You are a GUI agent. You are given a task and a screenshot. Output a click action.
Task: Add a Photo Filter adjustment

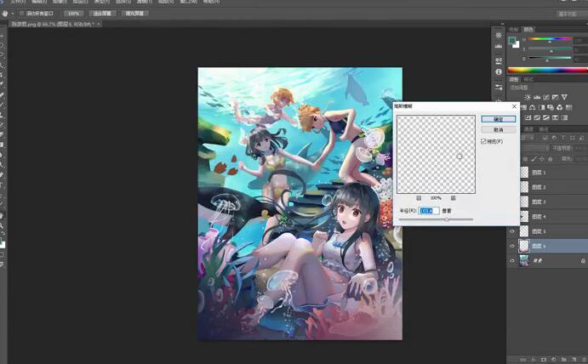point(551,107)
